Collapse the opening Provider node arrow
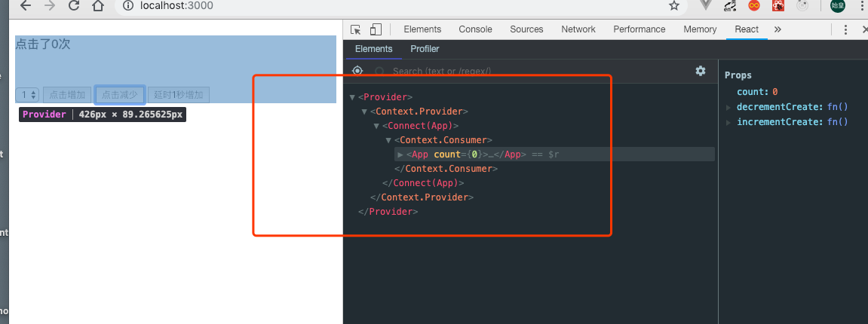 click(x=352, y=97)
